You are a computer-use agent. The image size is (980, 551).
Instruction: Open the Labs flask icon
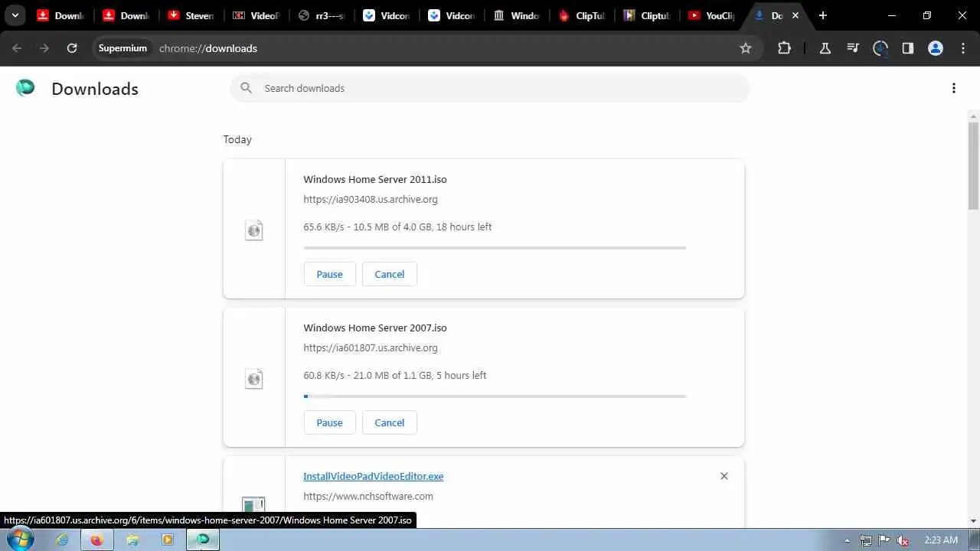[825, 48]
